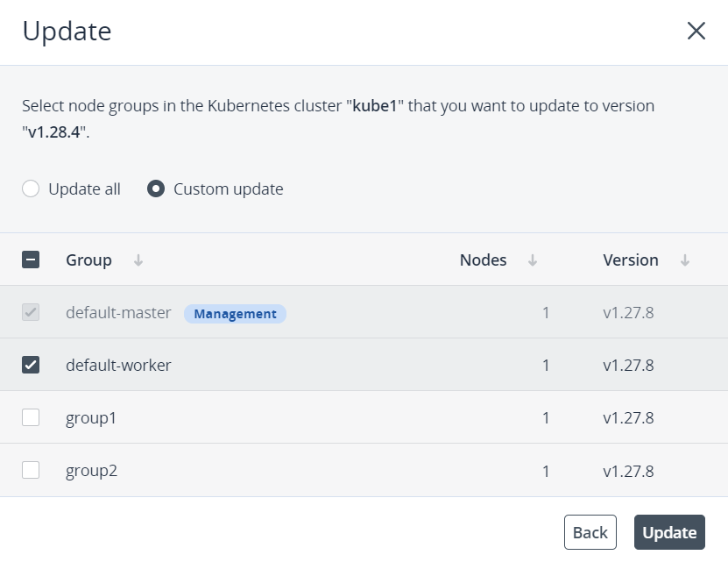
Task: Tick the checkbox for group1
Action: tap(31, 418)
